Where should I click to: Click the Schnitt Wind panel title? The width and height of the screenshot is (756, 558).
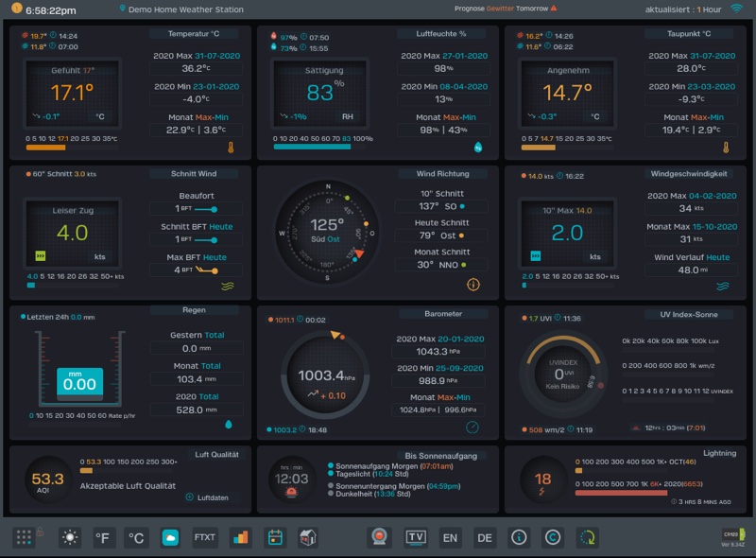194,174
